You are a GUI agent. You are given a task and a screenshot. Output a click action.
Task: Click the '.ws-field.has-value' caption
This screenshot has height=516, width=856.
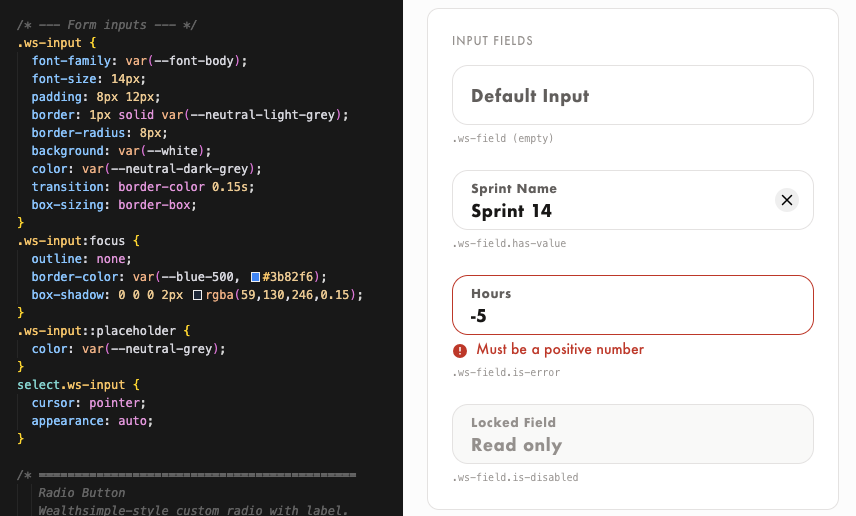pos(509,244)
